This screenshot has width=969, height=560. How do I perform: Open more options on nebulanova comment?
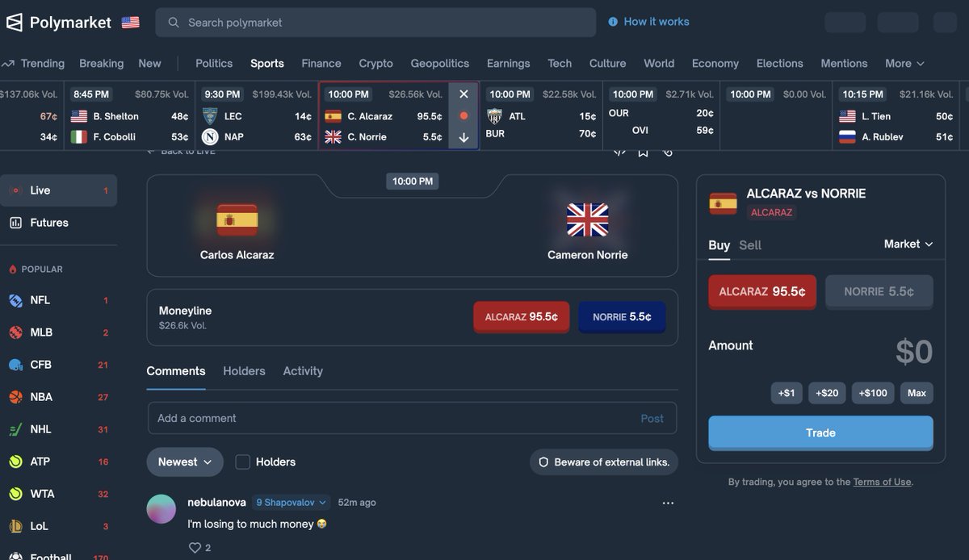tap(668, 503)
